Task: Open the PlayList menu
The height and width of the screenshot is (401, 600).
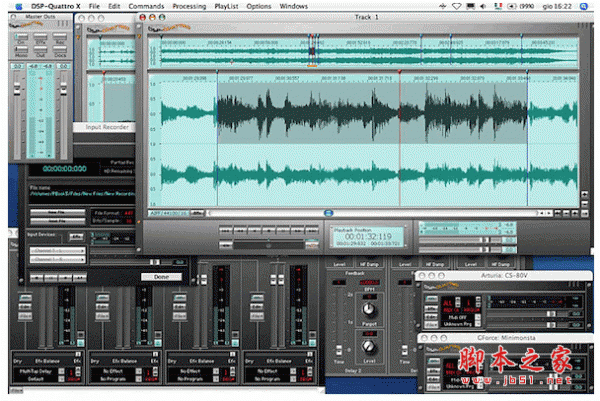Action: coord(226,6)
